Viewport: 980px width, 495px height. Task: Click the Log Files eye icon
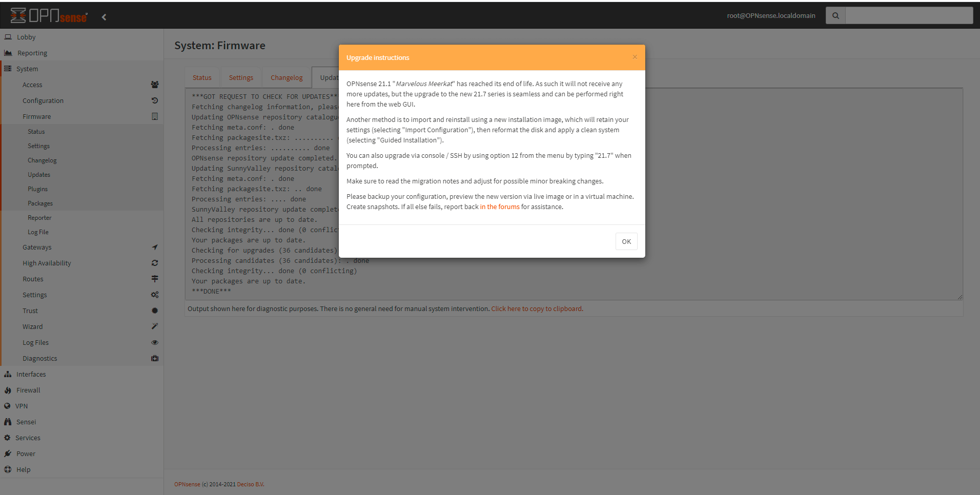pyautogui.click(x=154, y=342)
